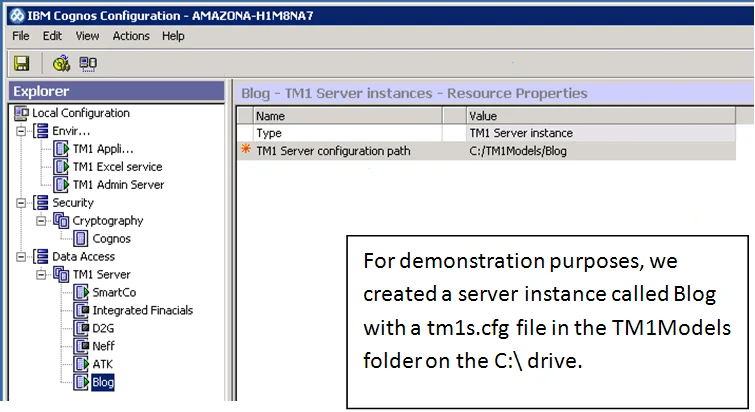The height and width of the screenshot is (412, 755).
Task: Open the File menu
Action: pos(21,36)
